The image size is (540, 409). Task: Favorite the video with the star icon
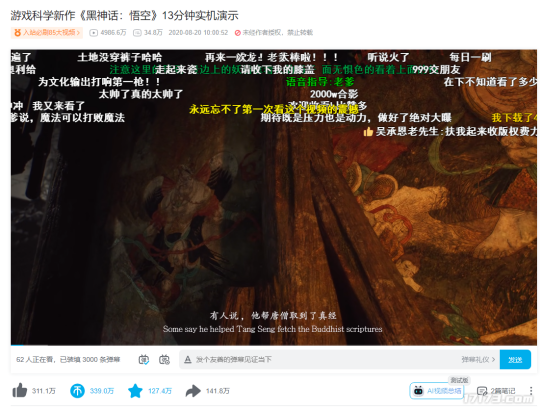135,391
